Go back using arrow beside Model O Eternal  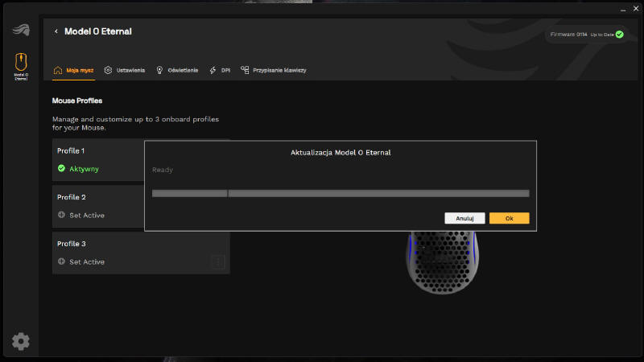click(x=56, y=31)
